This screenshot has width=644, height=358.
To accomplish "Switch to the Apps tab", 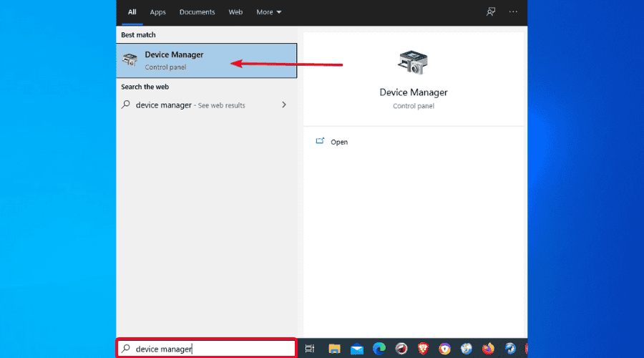I will click(157, 12).
